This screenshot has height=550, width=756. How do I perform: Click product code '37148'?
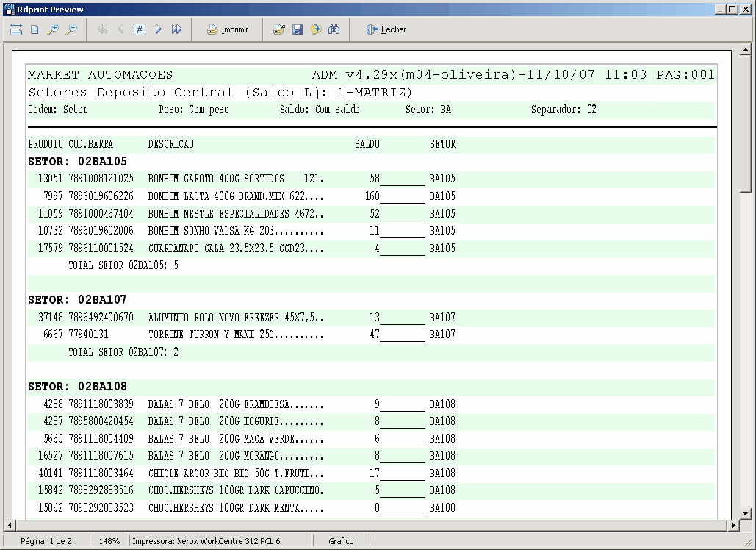coord(51,318)
